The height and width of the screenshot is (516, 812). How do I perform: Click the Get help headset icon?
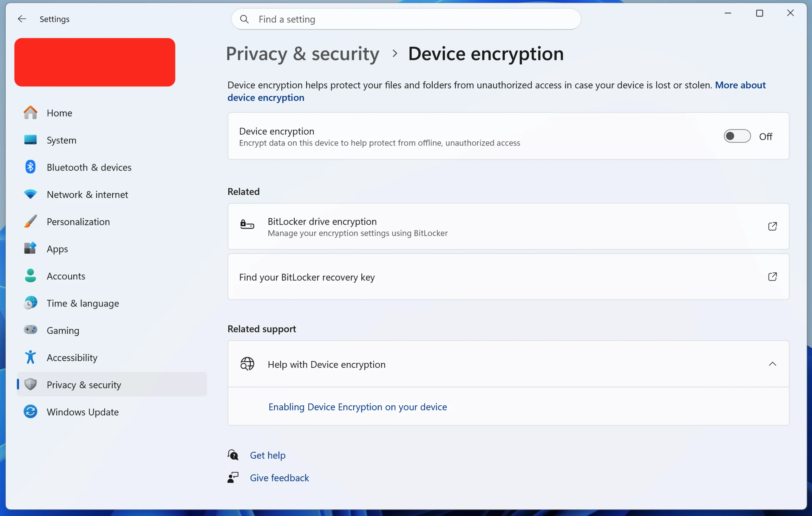tap(233, 455)
